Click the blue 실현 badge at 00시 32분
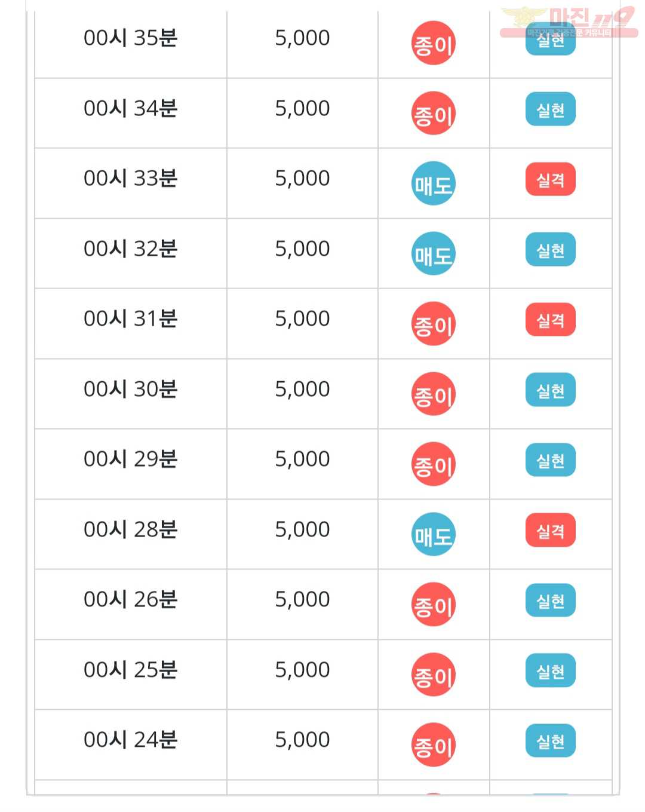The width and height of the screenshot is (645, 812). [551, 250]
